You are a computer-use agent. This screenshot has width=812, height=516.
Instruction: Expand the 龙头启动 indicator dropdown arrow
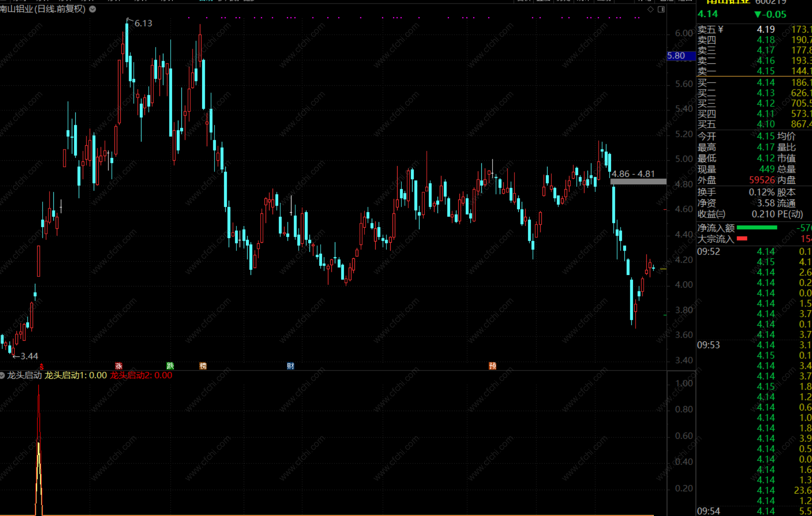2,376
